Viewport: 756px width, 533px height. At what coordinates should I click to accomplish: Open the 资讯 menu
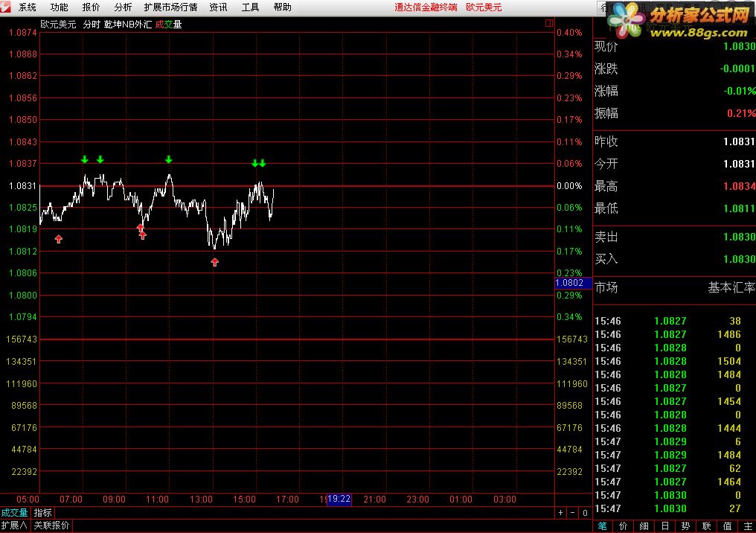(218, 7)
